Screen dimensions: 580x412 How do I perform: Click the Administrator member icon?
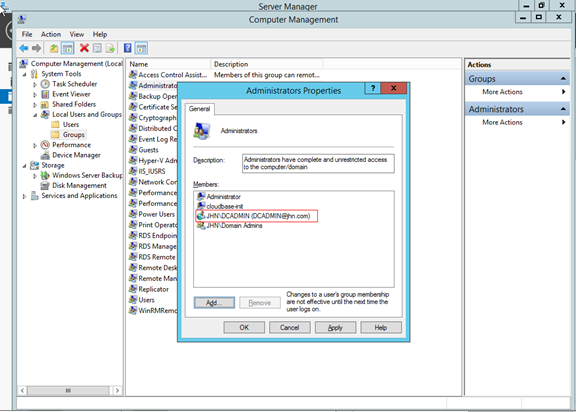click(x=201, y=196)
